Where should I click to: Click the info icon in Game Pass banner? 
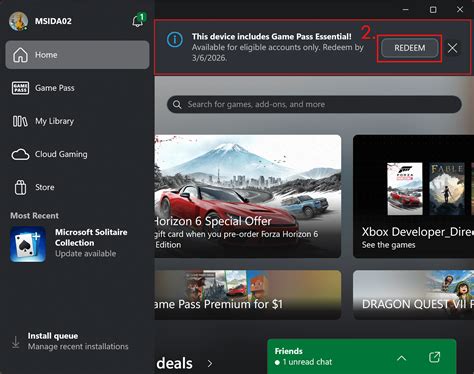coord(175,40)
